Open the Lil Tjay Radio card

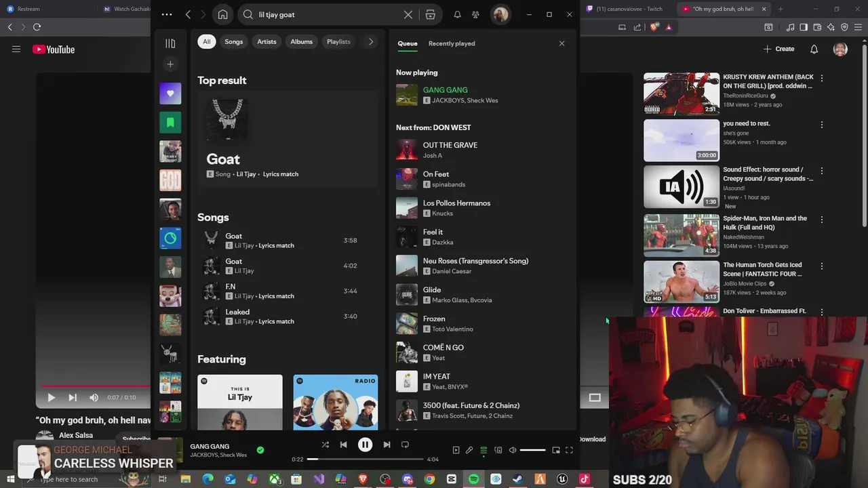(336, 403)
